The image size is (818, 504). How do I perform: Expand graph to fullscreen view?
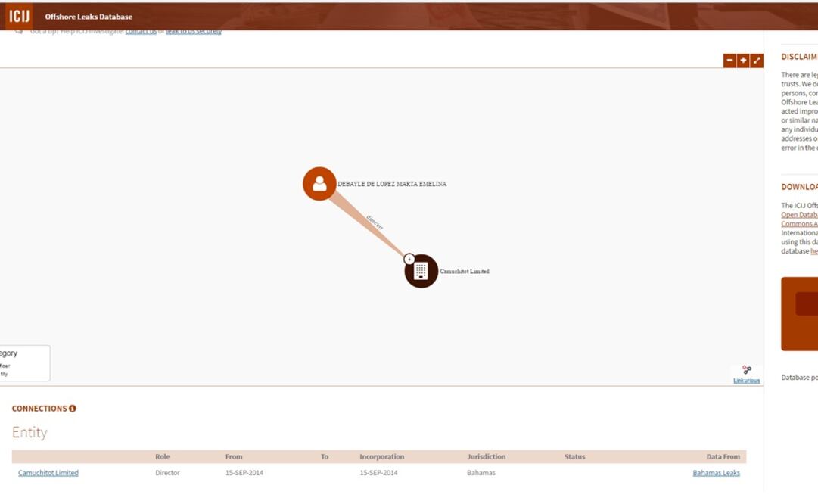tap(757, 61)
